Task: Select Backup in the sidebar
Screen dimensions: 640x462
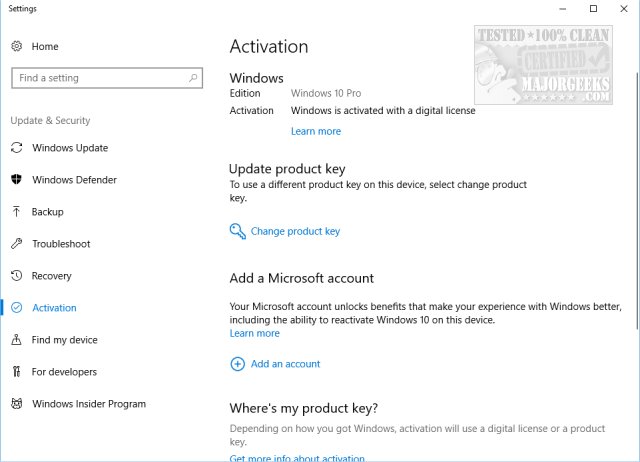Action: [47, 212]
